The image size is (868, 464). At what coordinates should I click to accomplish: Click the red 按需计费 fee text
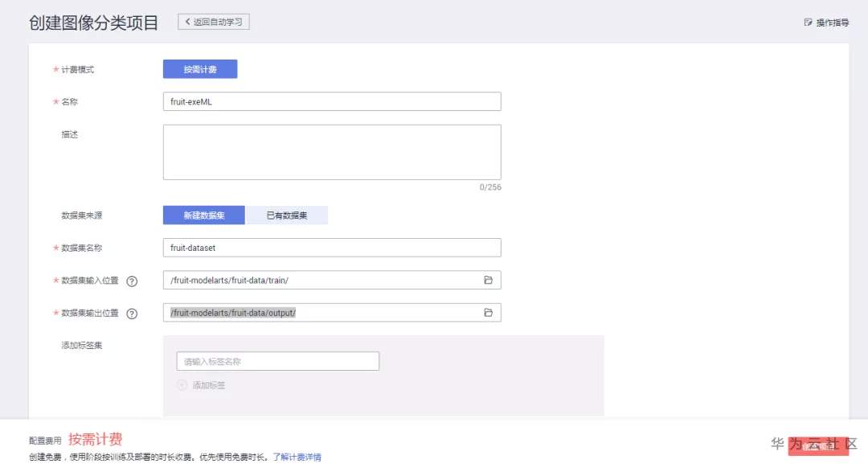click(x=95, y=440)
